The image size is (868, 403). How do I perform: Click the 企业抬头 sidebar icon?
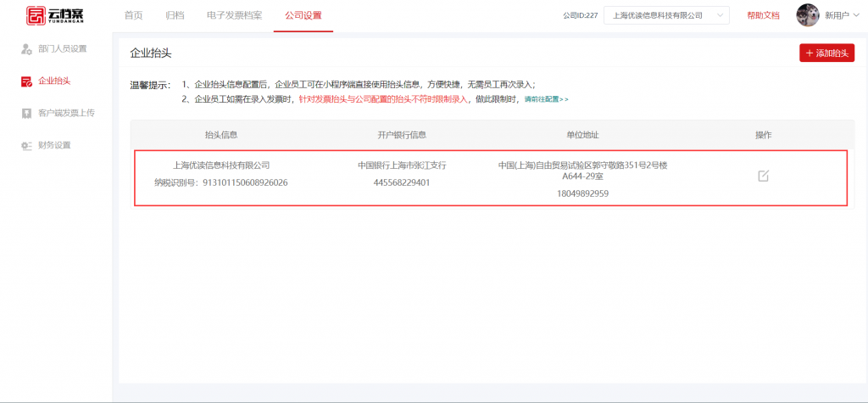pyautogui.click(x=26, y=81)
